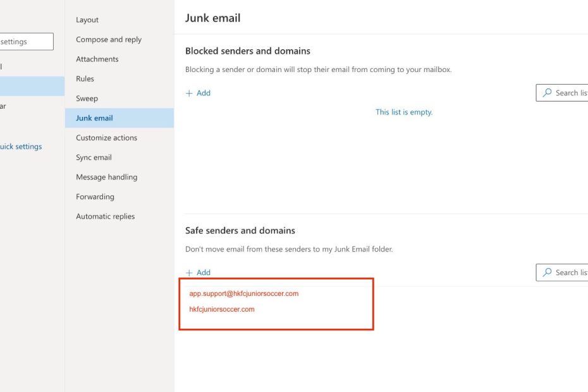
Task: Open the quick settings link
Action: pyautogui.click(x=21, y=146)
